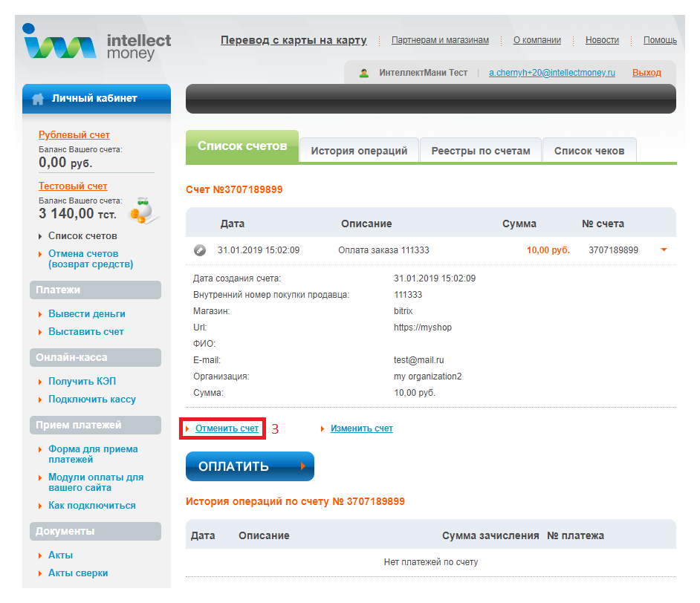The height and width of the screenshot is (603, 700).
Task: Switch to История операций tab
Action: point(359,151)
